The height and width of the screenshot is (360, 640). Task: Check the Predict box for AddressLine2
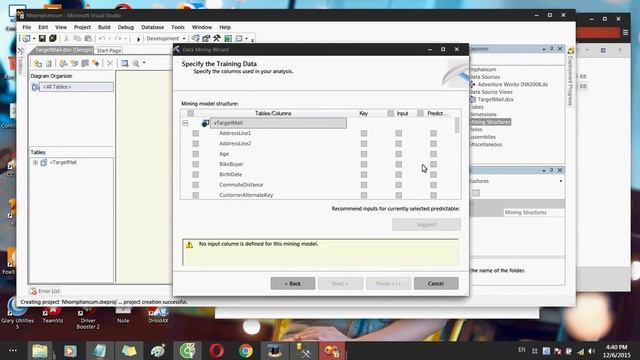click(x=433, y=144)
